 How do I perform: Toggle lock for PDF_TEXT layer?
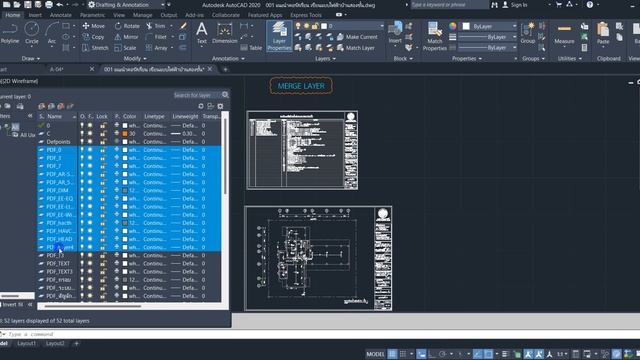click(103, 263)
